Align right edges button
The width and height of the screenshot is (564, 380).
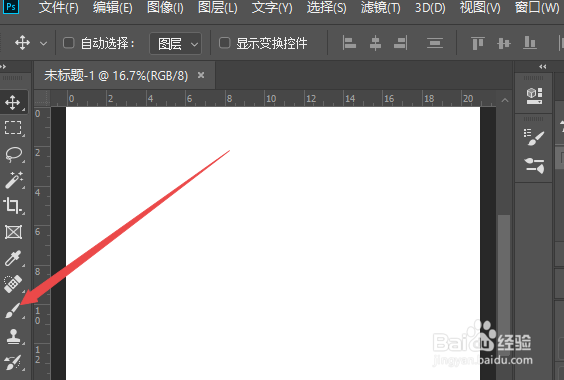pyautogui.click(x=401, y=44)
